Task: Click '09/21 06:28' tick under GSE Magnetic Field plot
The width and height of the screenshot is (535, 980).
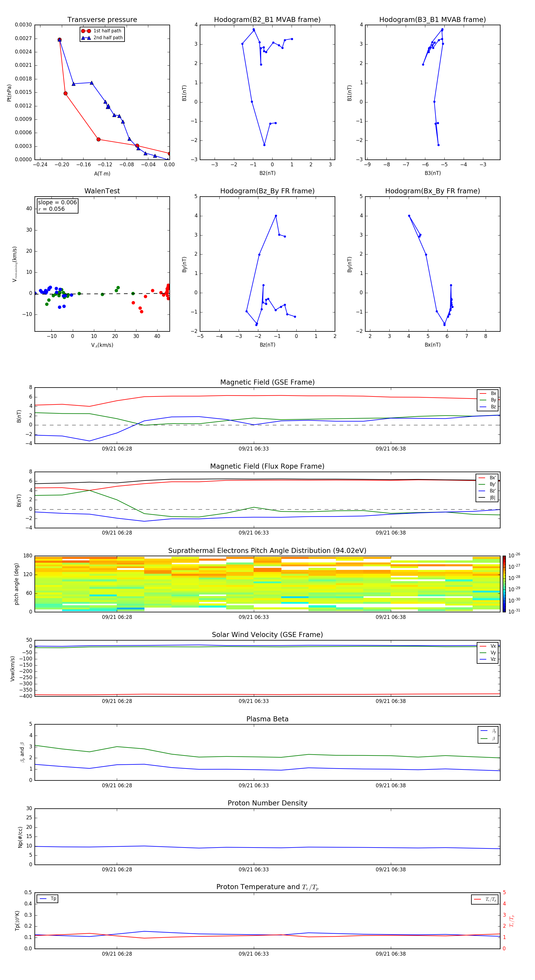Action: (117, 448)
